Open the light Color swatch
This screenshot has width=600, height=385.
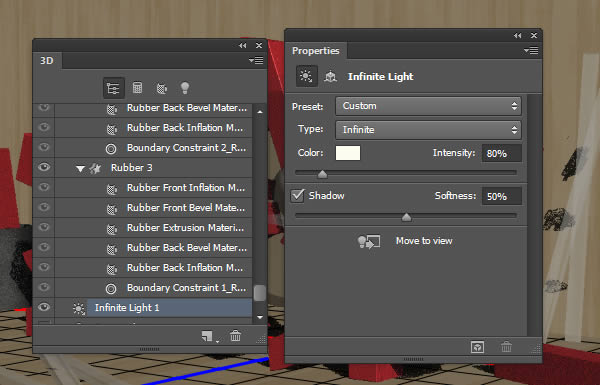[x=348, y=153]
